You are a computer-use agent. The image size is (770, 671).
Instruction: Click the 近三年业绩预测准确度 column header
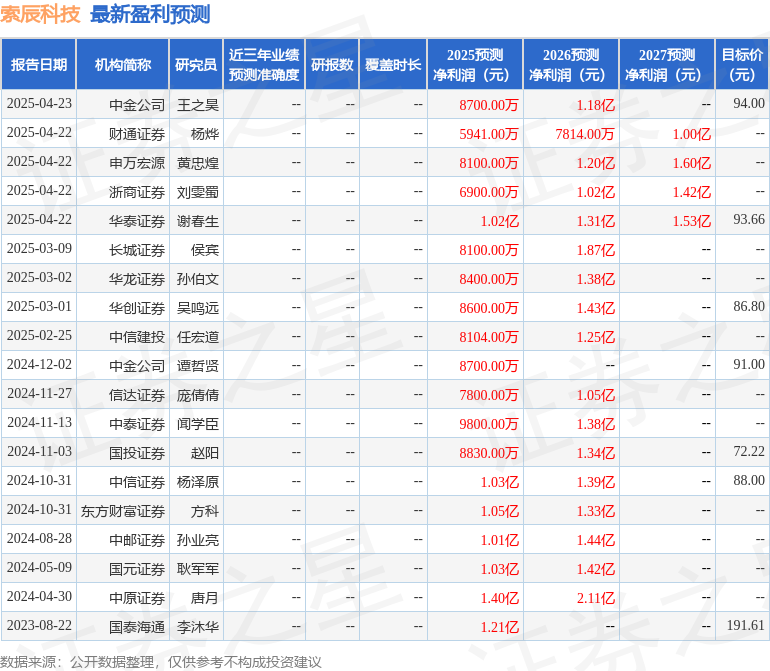264,64
